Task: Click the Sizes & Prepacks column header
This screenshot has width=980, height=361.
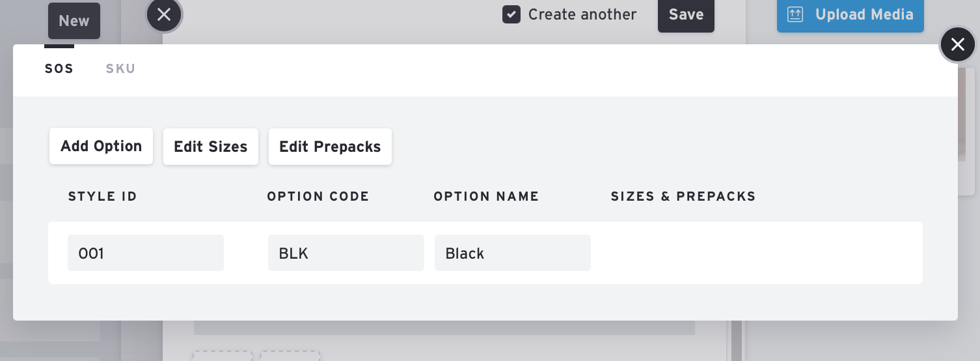Action: pos(683,196)
